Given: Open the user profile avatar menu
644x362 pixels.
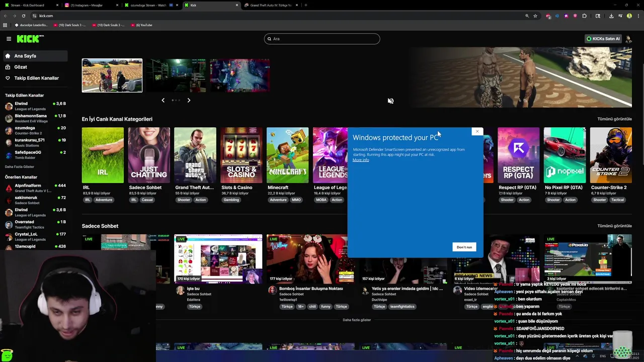Looking at the screenshot, I should [x=628, y=39].
